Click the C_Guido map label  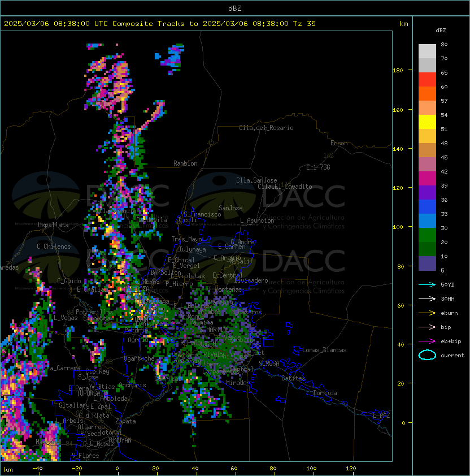pos(69,281)
